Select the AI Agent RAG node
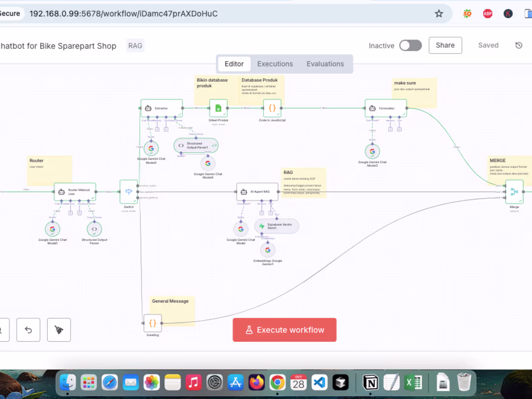This screenshot has height=399, width=532. tap(257, 191)
